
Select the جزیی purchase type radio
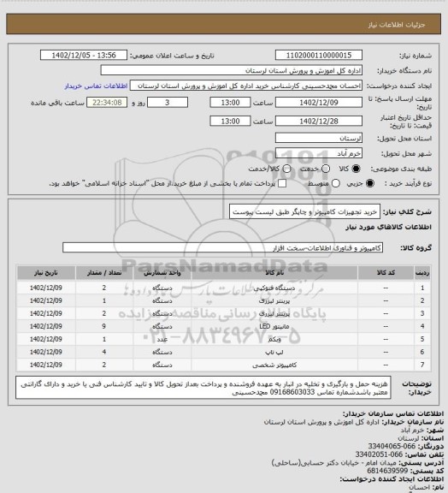pyautogui.click(x=370, y=183)
